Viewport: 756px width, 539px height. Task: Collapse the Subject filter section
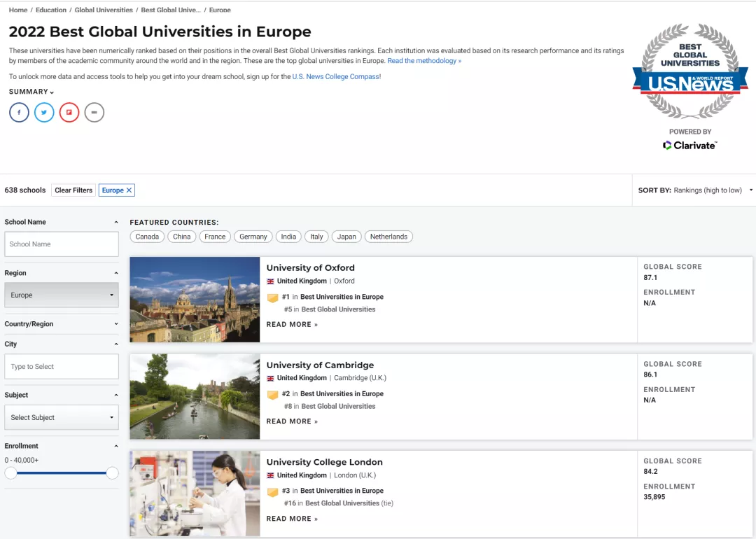pos(115,395)
